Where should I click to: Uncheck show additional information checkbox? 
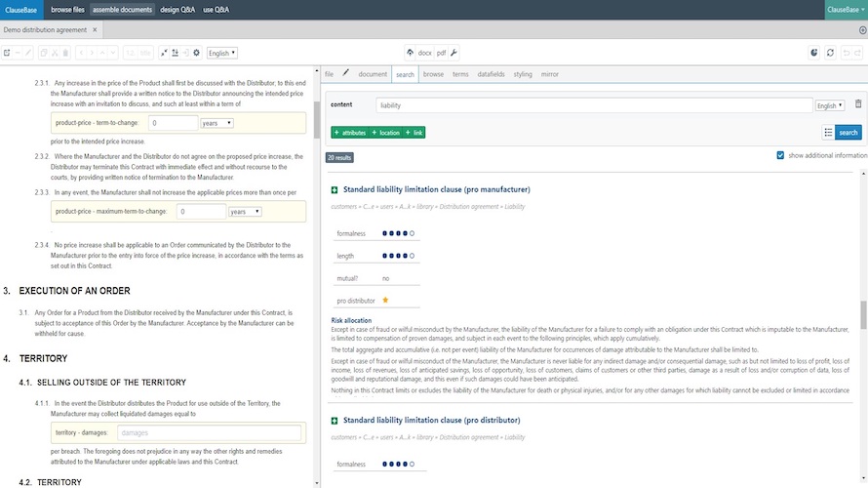780,155
